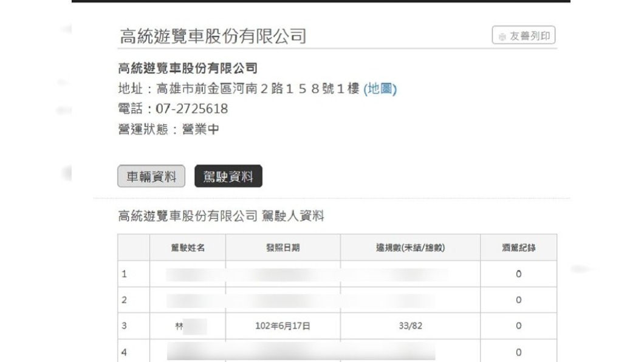Click row number 3 cell
The height and width of the screenshot is (362, 644).
pyautogui.click(x=134, y=326)
